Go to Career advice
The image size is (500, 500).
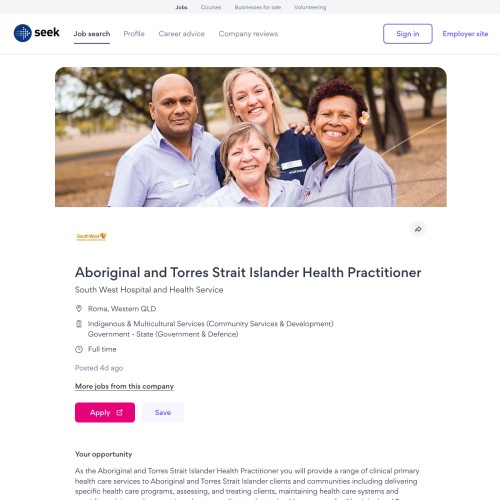181,34
